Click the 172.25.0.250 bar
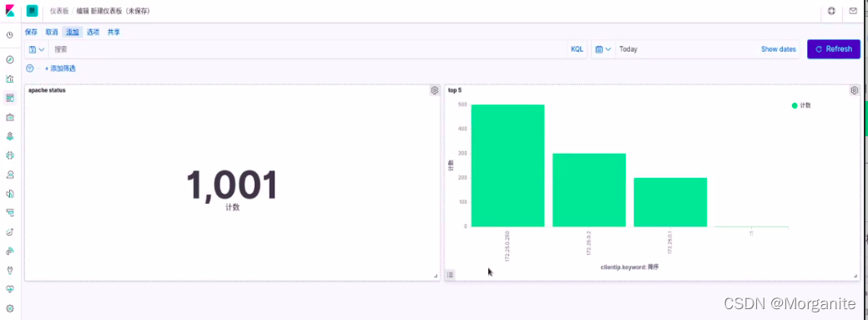Screen dimensions: 868x320 507,165
